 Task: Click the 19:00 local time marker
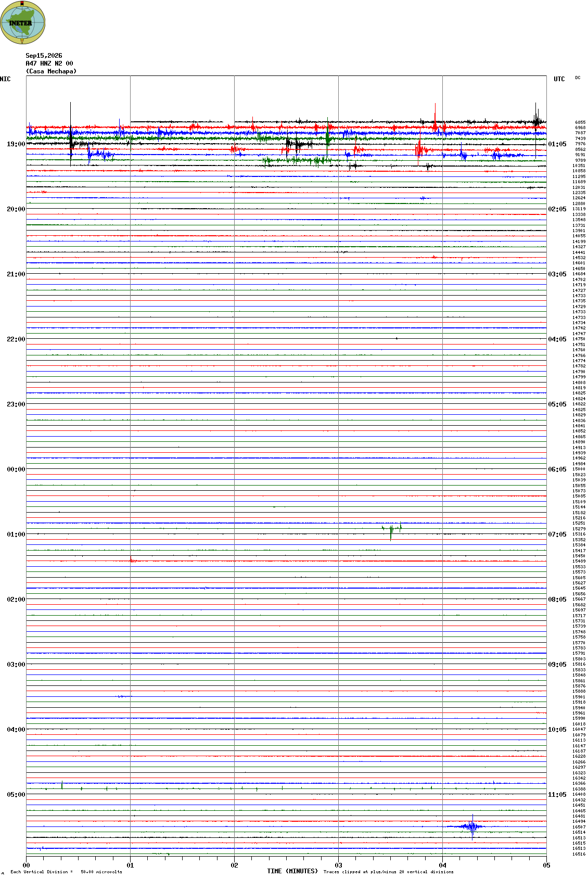coord(16,144)
